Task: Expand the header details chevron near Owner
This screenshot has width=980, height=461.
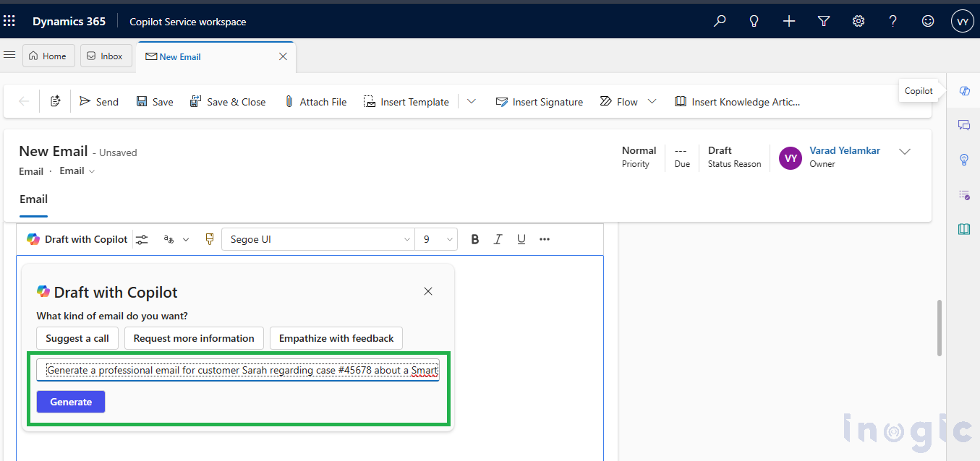Action: pyautogui.click(x=905, y=152)
